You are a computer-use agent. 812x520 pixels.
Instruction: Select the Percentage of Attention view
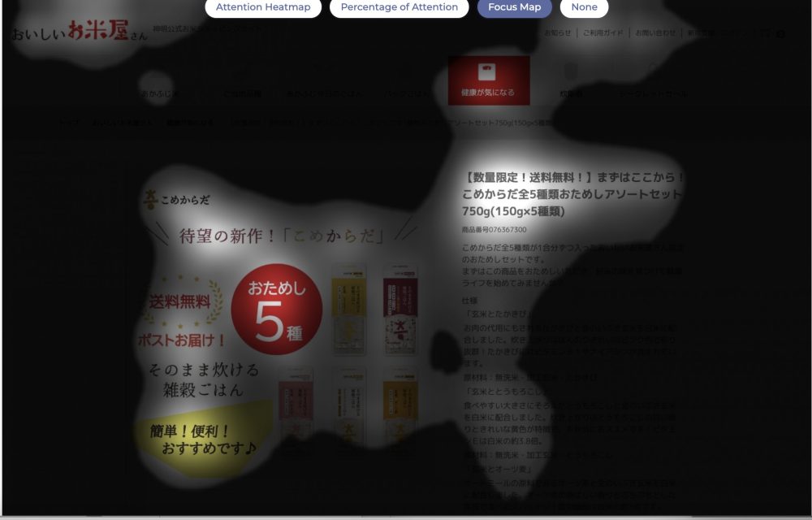[x=399, y=7]
